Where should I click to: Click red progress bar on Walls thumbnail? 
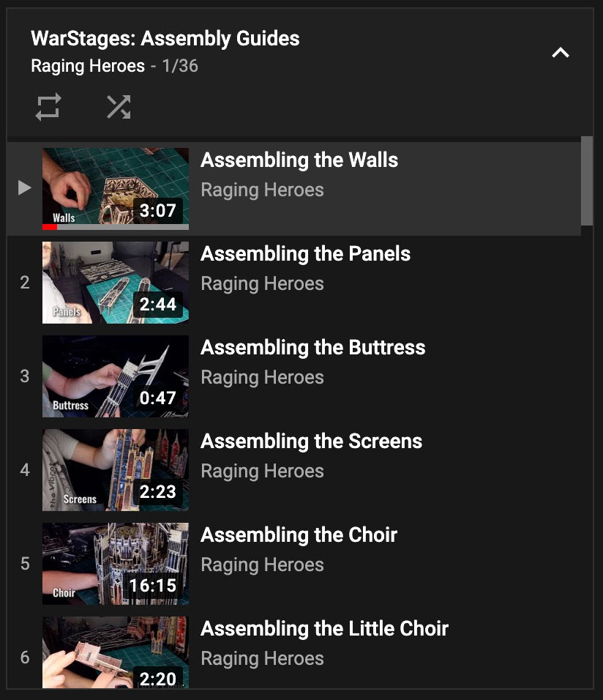pos(50,227)
